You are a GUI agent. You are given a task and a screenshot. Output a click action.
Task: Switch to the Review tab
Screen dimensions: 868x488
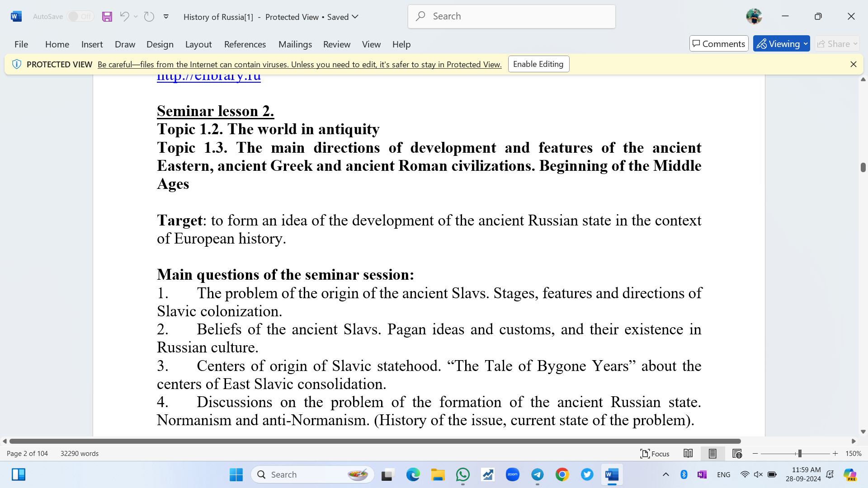[x=337, y=44]
